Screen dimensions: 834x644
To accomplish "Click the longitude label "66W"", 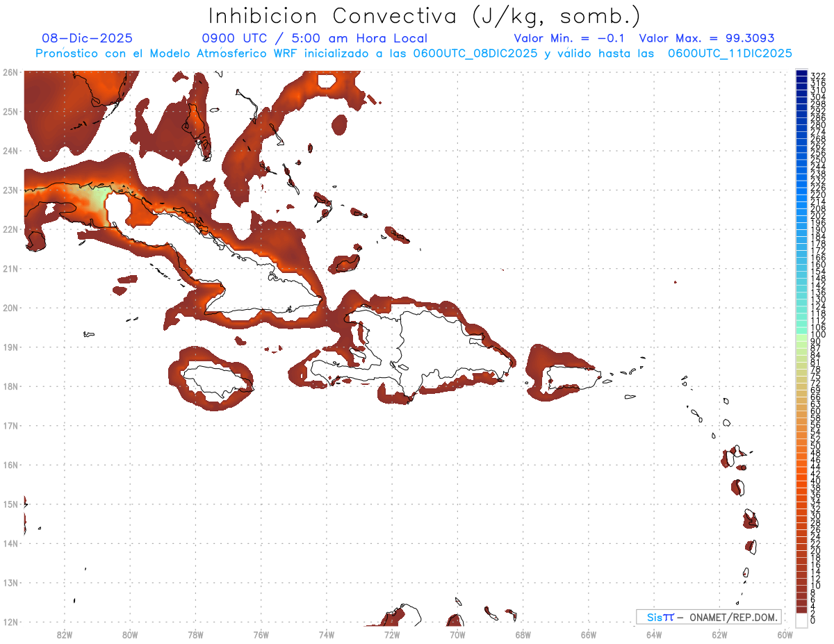I will [589, 634].
